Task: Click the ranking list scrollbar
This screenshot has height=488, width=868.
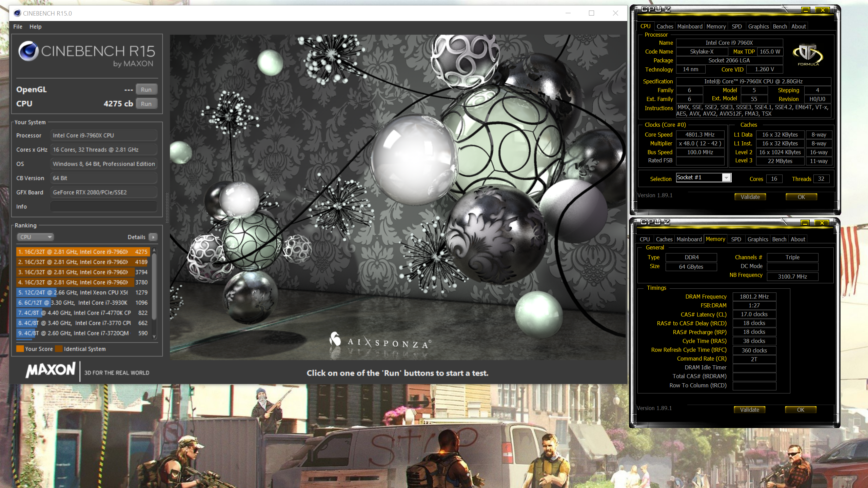Action: pos(154,286)
